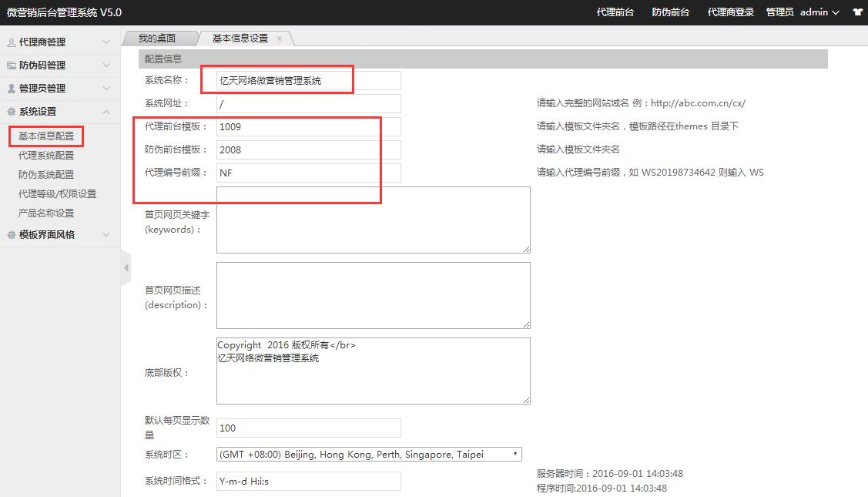Click the hint mentioning themes 目录下
The width and height of the screenshot is (868, 497).
(x=637, y=126)
